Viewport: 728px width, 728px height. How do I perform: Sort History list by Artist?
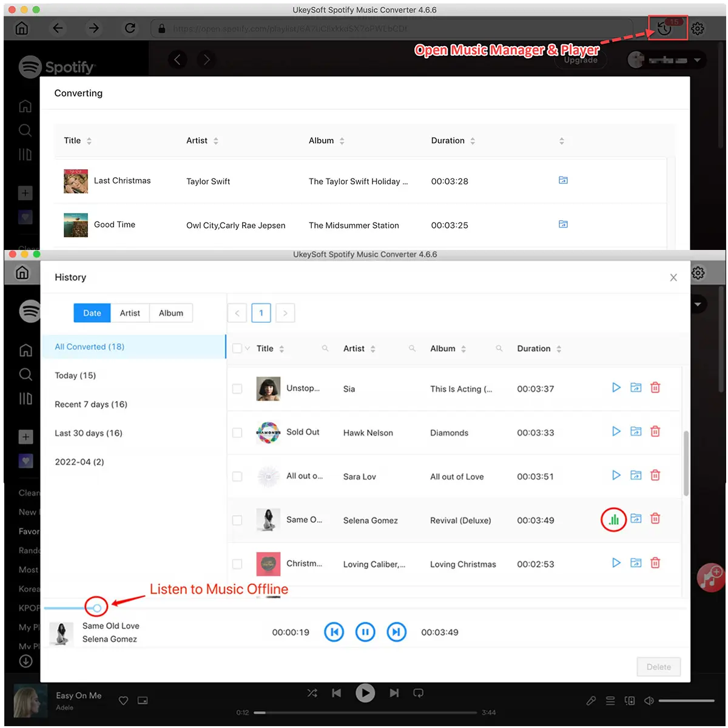pos(373,349)
